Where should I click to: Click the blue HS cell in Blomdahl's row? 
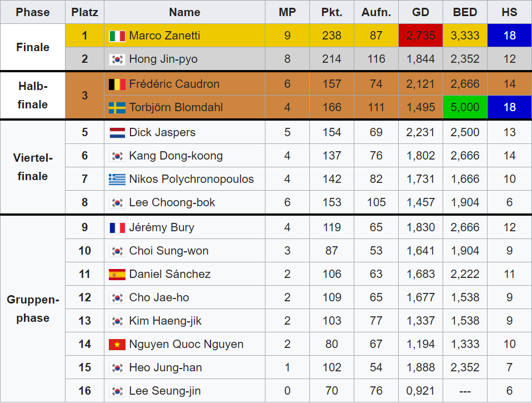510,107
